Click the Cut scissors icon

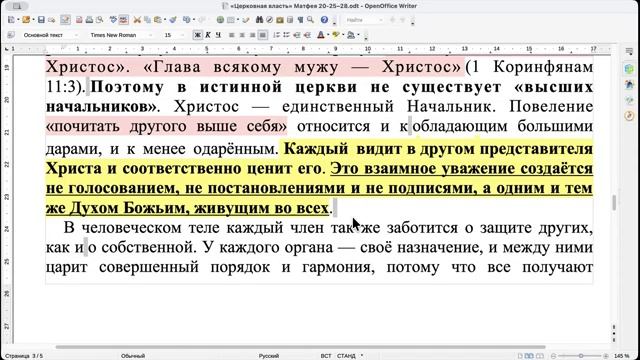click(x=137, y=20)
